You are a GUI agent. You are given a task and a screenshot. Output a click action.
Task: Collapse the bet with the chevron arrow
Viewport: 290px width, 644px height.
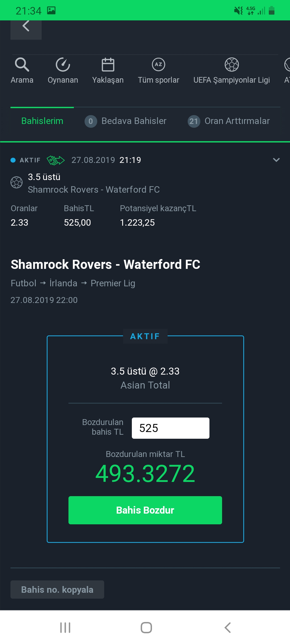[276, 160]
